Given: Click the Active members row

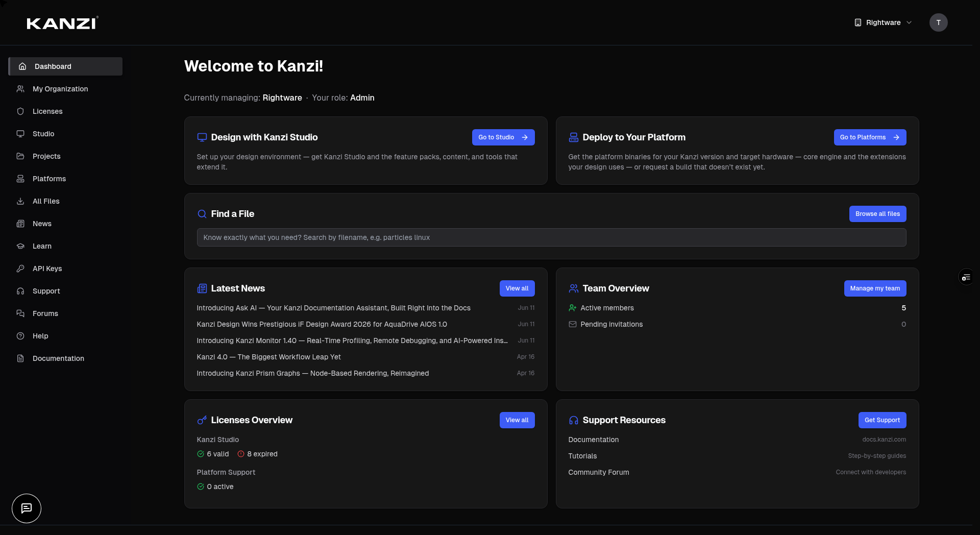Looking at the screenshot, I should coord(737,308).
